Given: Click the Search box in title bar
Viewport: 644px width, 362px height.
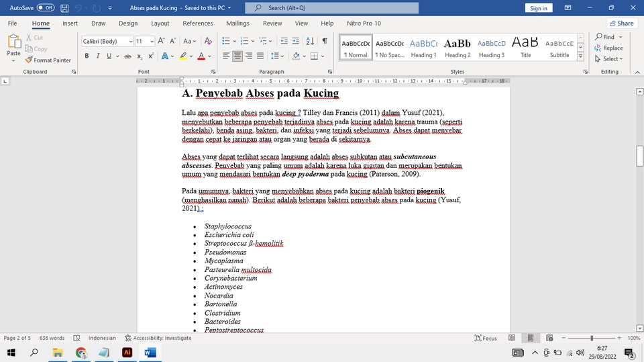Looking at the screenshot, I should pos(332,8).
